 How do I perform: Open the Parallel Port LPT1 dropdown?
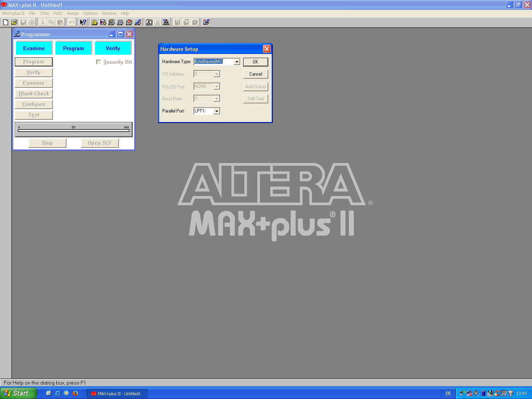(217, 111)
